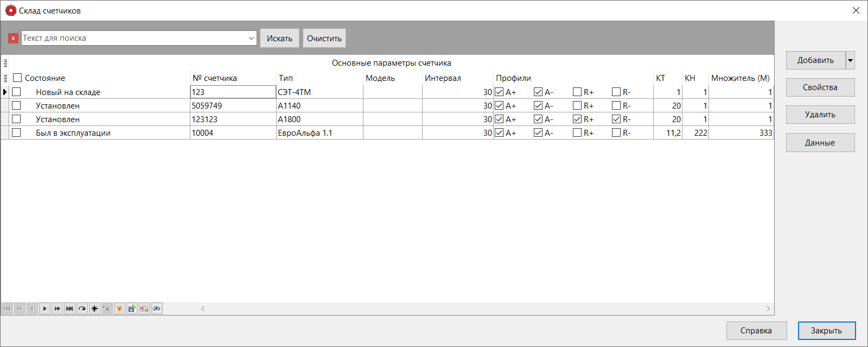The image size is (868, 347).
Task: Click the next page double-arrow icon
Action: pyautogui.click(x=57, y=308)
